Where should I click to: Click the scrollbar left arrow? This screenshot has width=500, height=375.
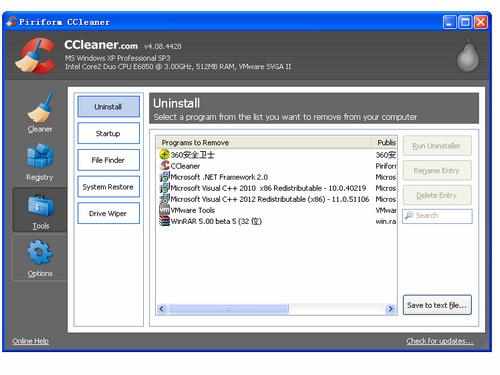click(162, 309)
